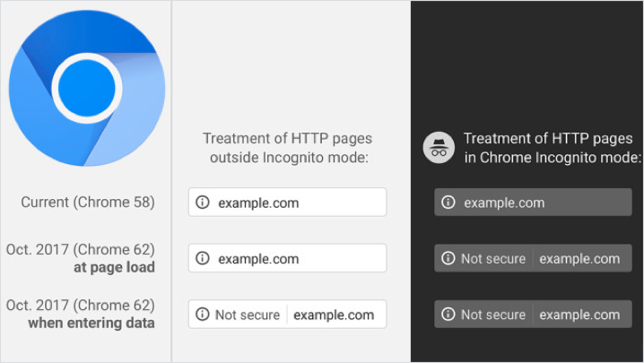Click the blue Chromium logo
The width and height of the screenshot is (644, 363).
(x=86, y=88)
